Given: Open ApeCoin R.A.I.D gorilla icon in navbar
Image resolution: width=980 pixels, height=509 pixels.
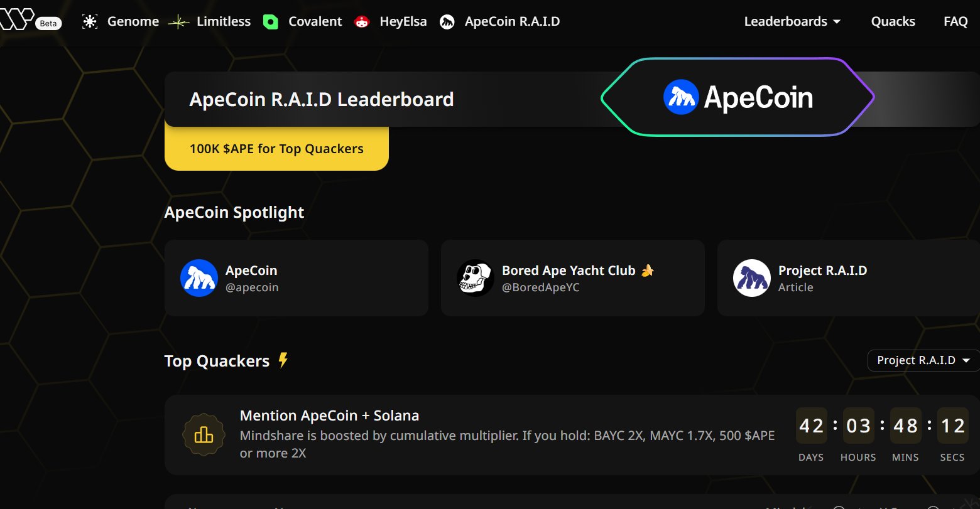Looking at the screenshot, I should [x=447, y=23].
